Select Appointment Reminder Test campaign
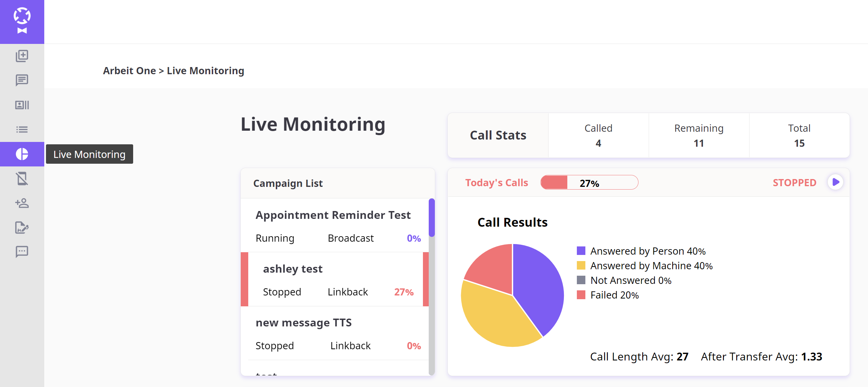Screen dimensions: 868x387 pyautogui.click(x=335, y=225)
